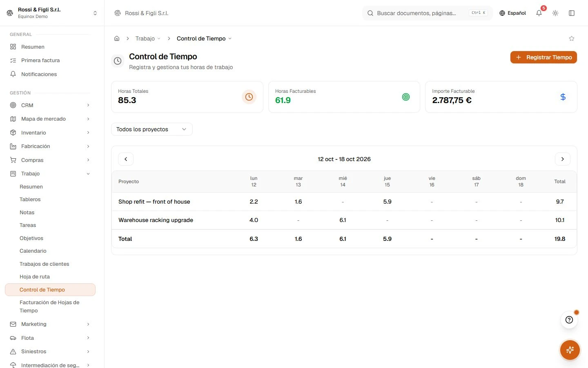This screenshot has width=588, height=368.
Task: Click the clock icon in Horas Totales card
Action: click(x=249, y=97)
